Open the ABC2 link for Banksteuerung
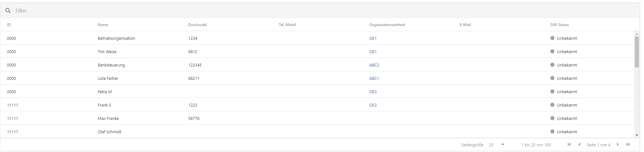Image resolution: width=644 pixels, height=152 pixels. 374,65
